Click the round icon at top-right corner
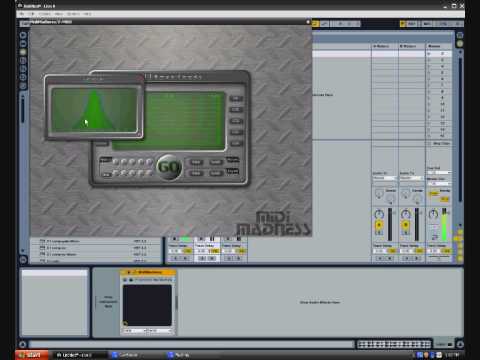Viewport: 480px width, 360px height. 460,35
